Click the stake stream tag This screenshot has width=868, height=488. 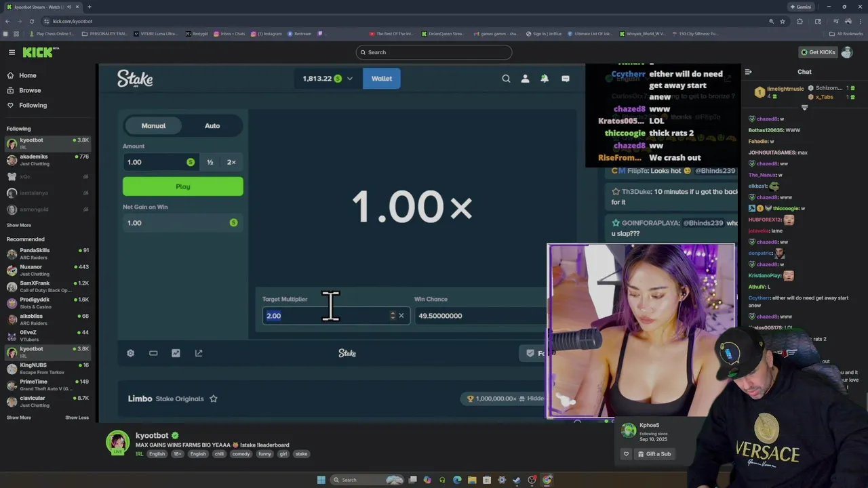[x=301, y=454]
